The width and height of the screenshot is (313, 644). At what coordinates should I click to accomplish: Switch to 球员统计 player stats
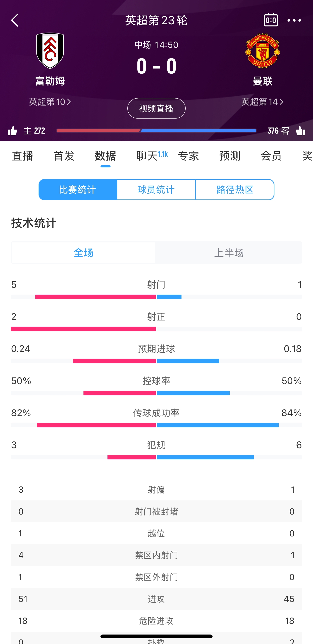coord(156,189)
